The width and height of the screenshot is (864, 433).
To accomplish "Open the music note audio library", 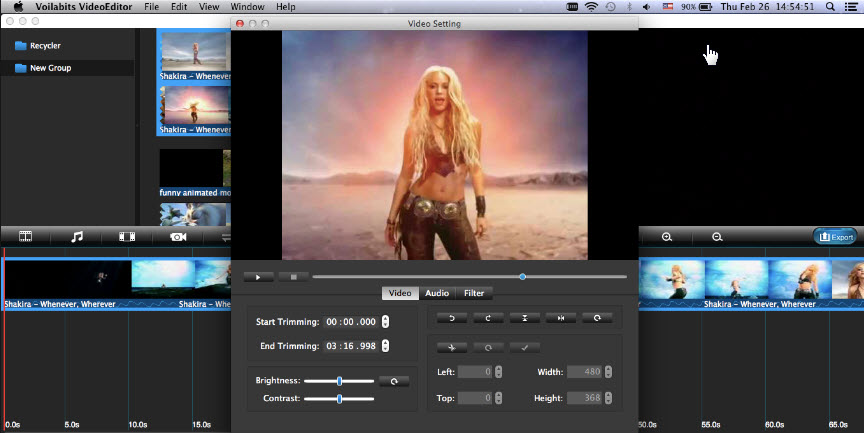I will click(76, 237).
